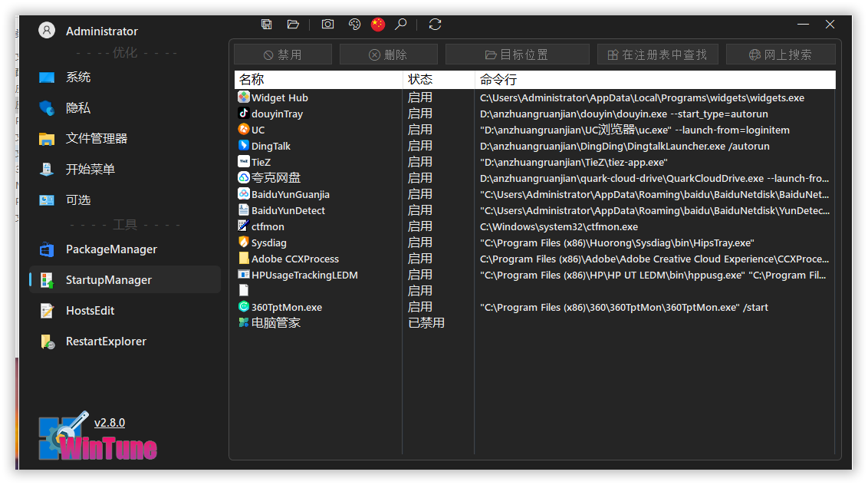Open the 系统 section in sidebar

coord(77,78)
